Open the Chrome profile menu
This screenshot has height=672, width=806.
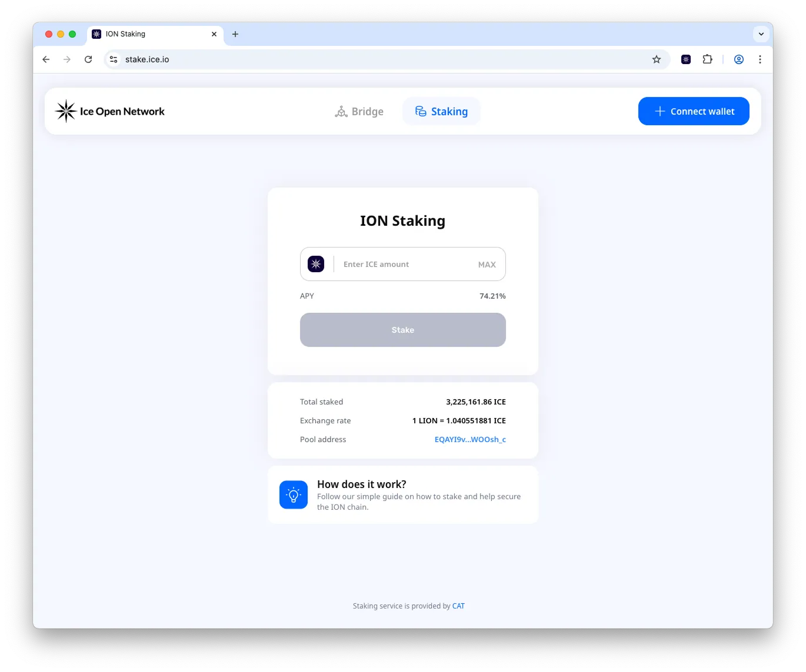click(x=739, y=59)
